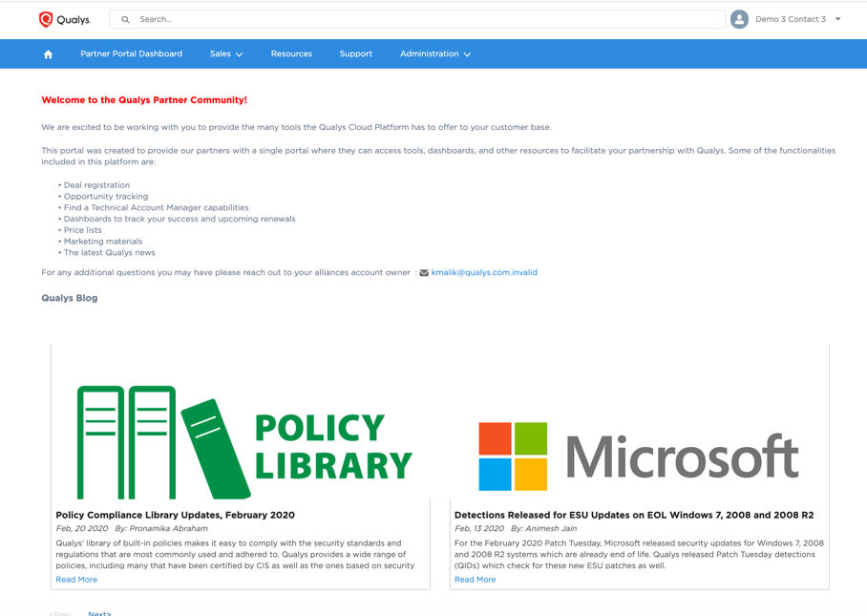Click the Home icon in navigation bar
The image size is (867, 616).
pos(47,53)
